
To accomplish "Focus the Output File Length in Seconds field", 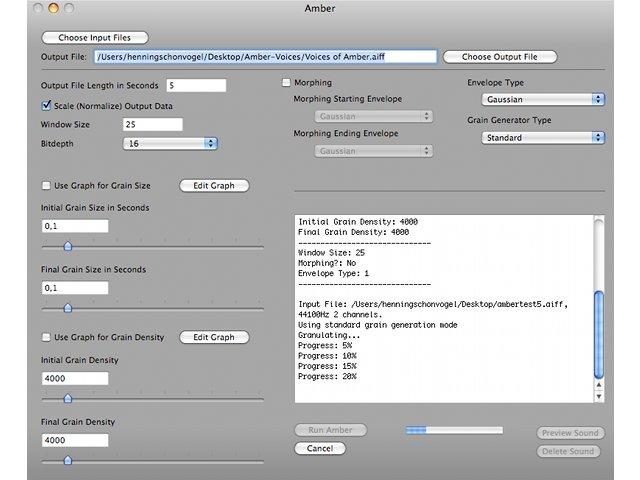I will point(196,86).
